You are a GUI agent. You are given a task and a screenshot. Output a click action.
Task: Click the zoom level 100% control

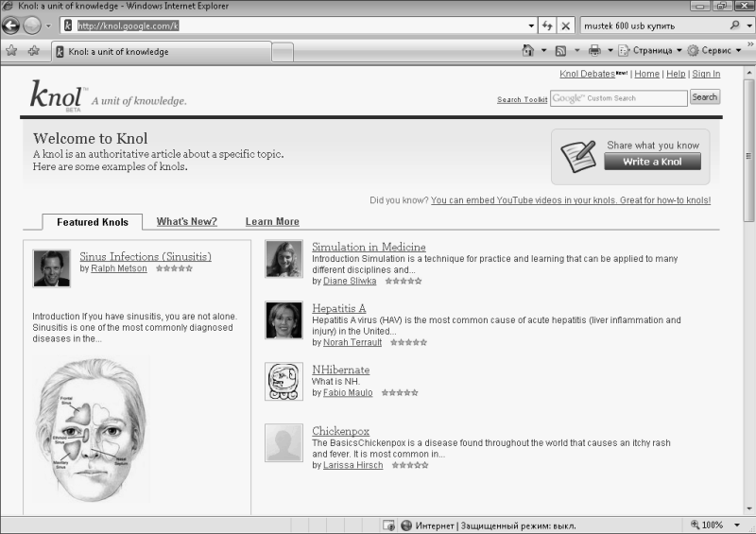tap(707, 525)
